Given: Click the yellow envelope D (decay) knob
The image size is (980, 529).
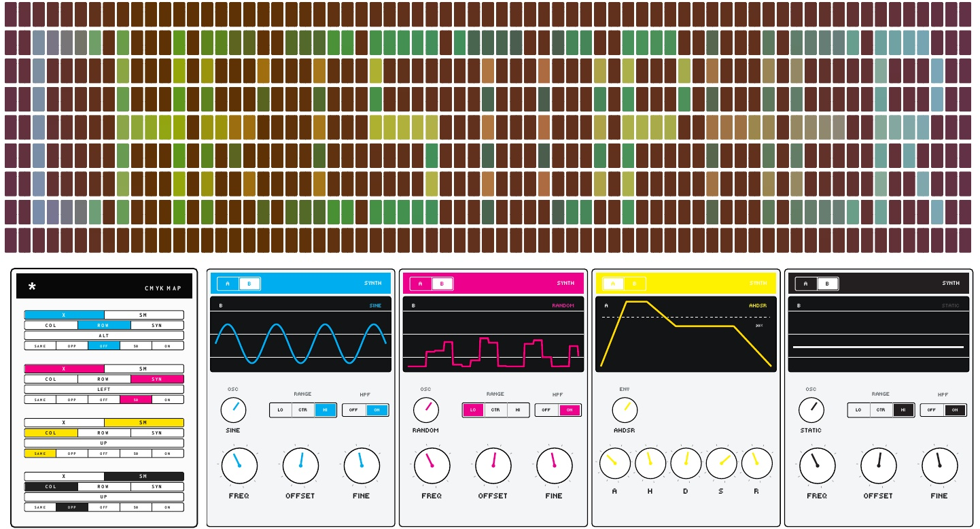Looking at the screenshot, I should pyautogui.click(x=686, y=464).
